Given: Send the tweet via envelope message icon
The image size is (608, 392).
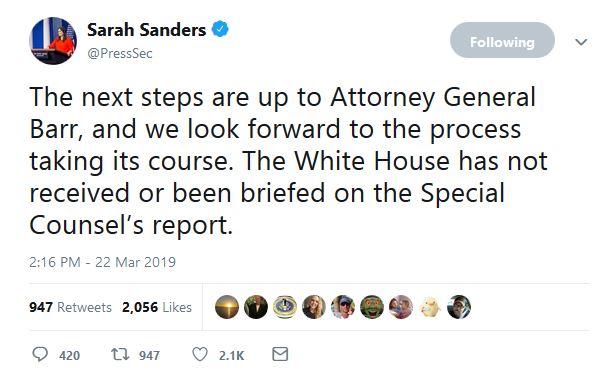Looking at the screenshot, I should tap(280, 354).
